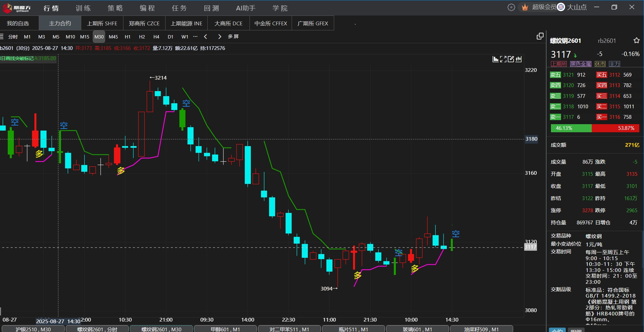Click the 3117 current price marker on axis
Screen dimensions: 644x332
coord(530,247)
